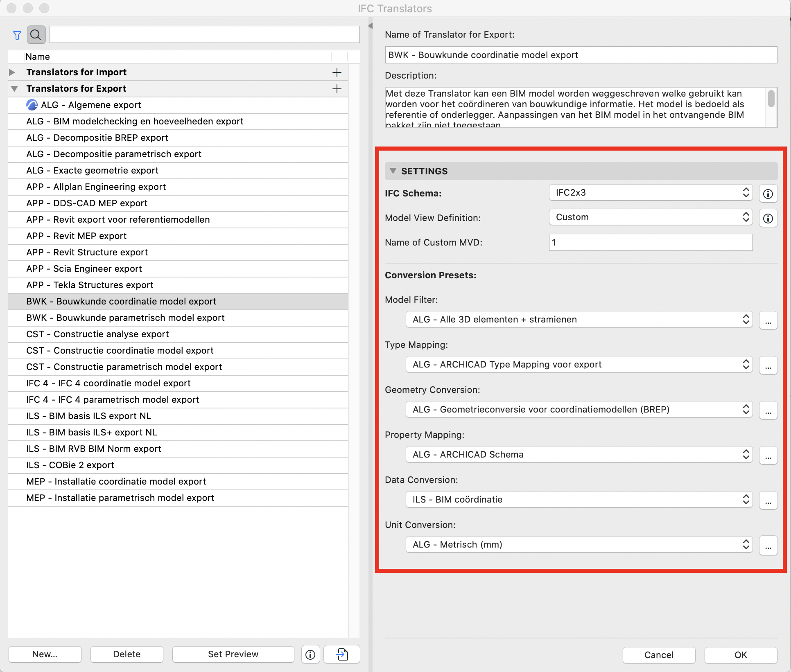This screenshot has height=672, width=791.
Task: Select IFC 4 coordinatie model export
Action: (x=178, y=383)
